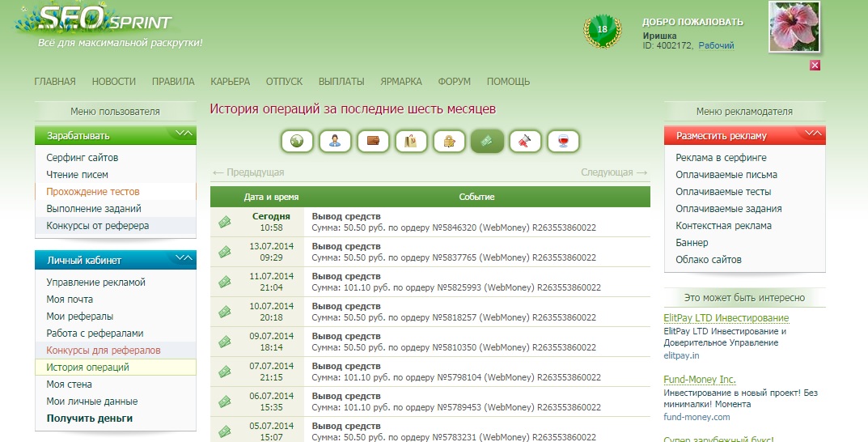Image resolution: width=868 pixels, height=442 pixels.
Task: Open Реклама в серфинге link
Action: pyautogui.click(x=722, y=157)
